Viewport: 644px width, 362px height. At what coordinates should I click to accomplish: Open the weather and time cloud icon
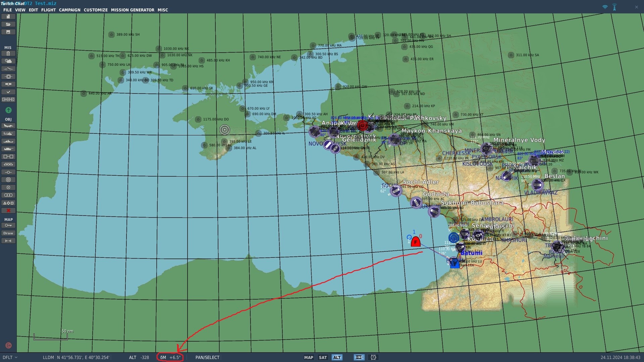coord(8,61)
